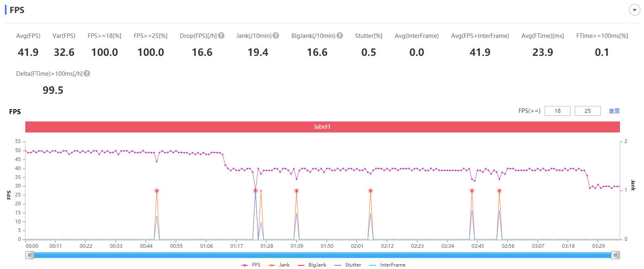The image size is (644, 269).
Task: Click the FPS threshold field showing 25
Action: tap(587, 111)
